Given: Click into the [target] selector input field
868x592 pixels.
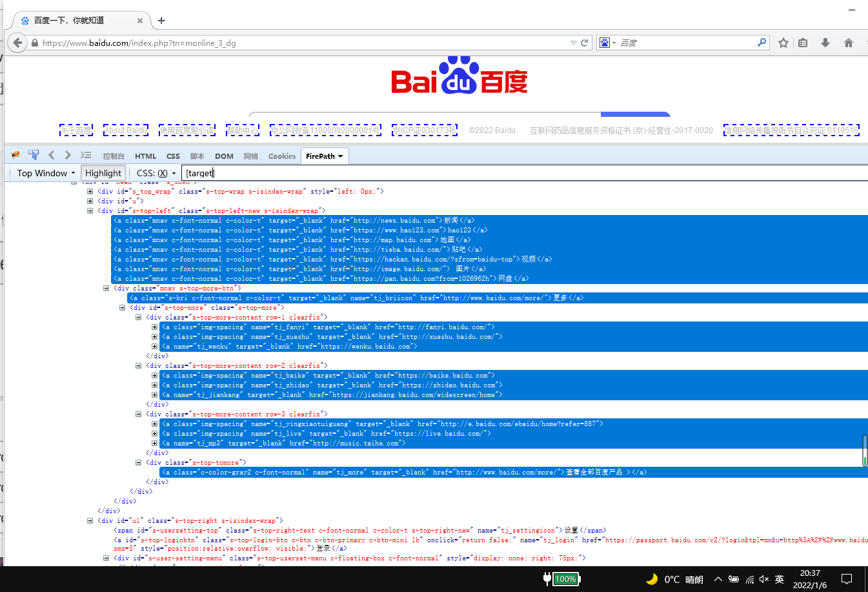Looking at the screenshot, I should [525, 173].
